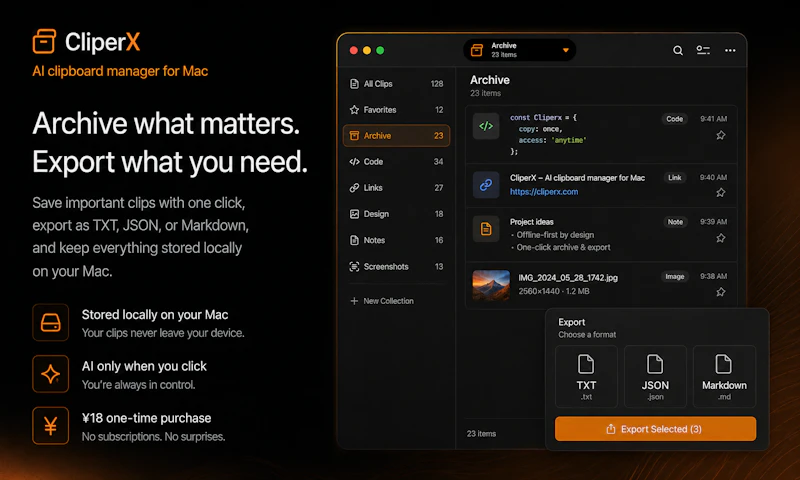Click New Collection button
This screenshot has height=480, width=800.
point(382,301)
